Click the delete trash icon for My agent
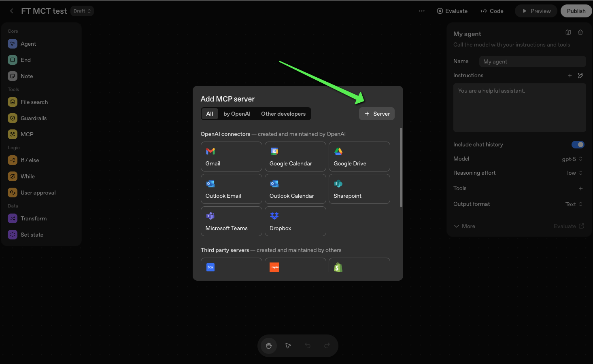The image size is (593, 364). [580, 33]
